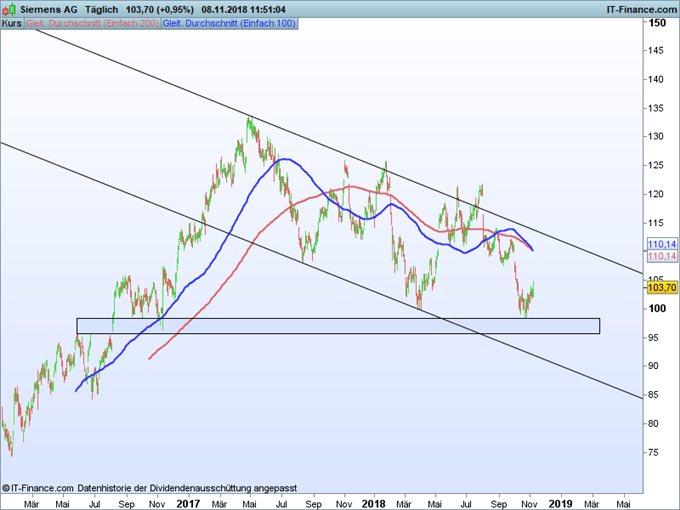This screenshot has width=680, height=510.
Task: Click the 2017 year label on time axis
Action: point(188,504)
